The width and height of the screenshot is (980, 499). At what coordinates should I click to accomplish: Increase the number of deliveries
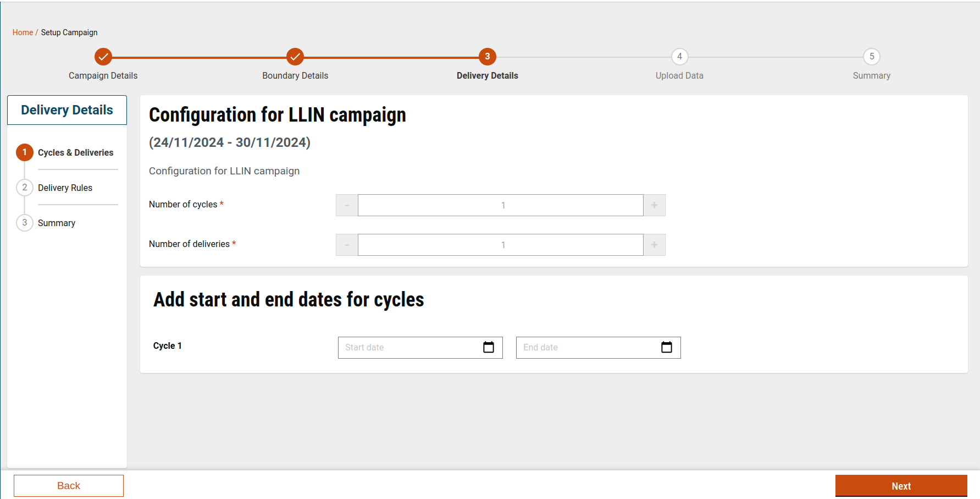654,245
